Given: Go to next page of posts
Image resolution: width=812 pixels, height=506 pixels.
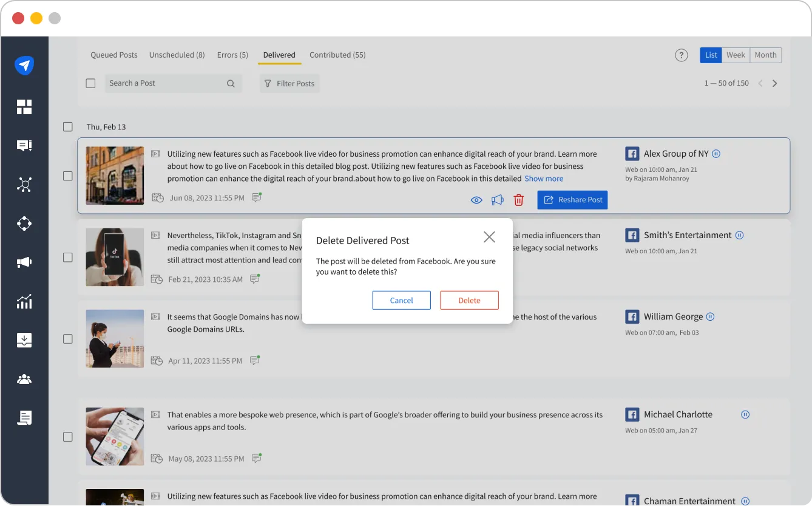Looking at the screenshot, I should tap(774, 83).
